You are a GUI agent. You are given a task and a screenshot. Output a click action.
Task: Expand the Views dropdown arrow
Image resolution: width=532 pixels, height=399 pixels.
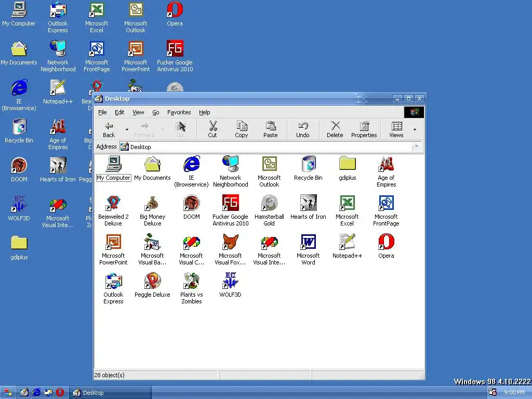coord(415,129)
